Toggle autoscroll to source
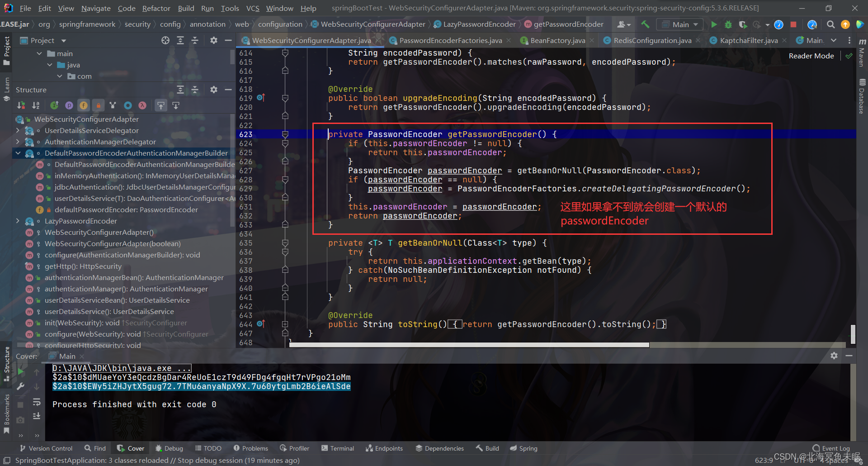Image resolution: width=868 pixels, height=466 pixels. coord(161,105)
